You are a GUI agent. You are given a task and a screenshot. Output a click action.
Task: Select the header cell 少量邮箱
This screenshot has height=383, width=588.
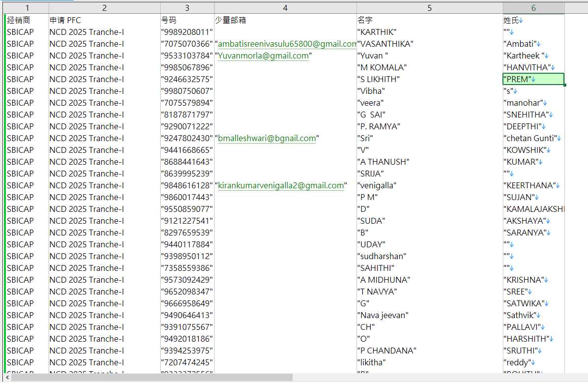tap(285, 20)
